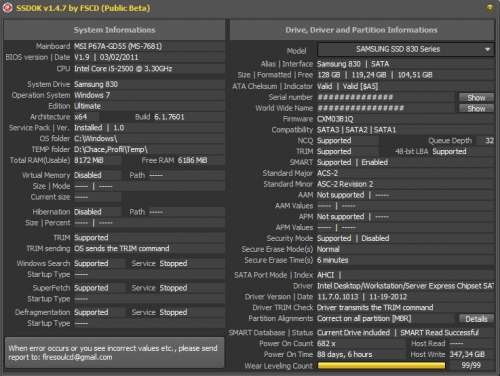The image size is (500, 376).
Task: Select CPU value Intel Core i5-2500 @ 3.30GHz
Action: click(x=123, y=69)
